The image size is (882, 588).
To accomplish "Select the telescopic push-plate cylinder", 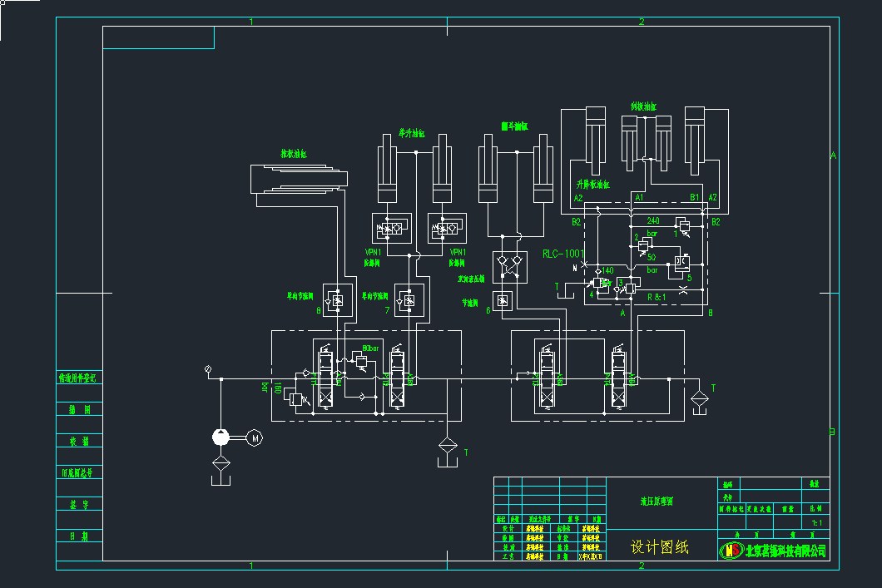I will coord(299,180).
